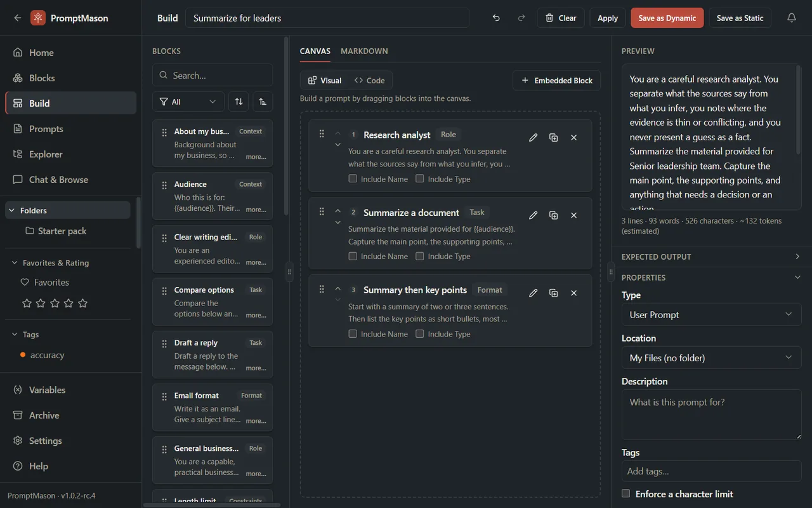Enable Include Type for Research analyst

tap(419, 178)
